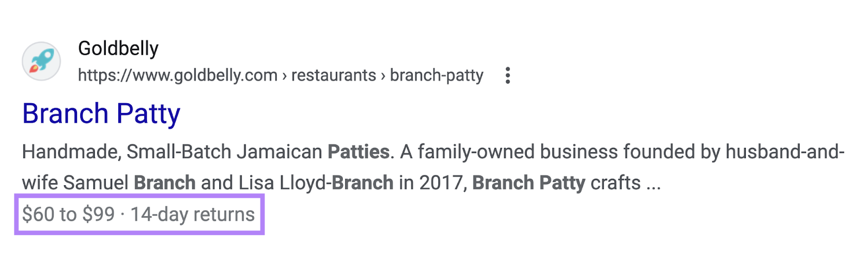Click the "$60 to $99" price range
The height and width of the screenshot is (270, 868).
click(x=68, y=214)
